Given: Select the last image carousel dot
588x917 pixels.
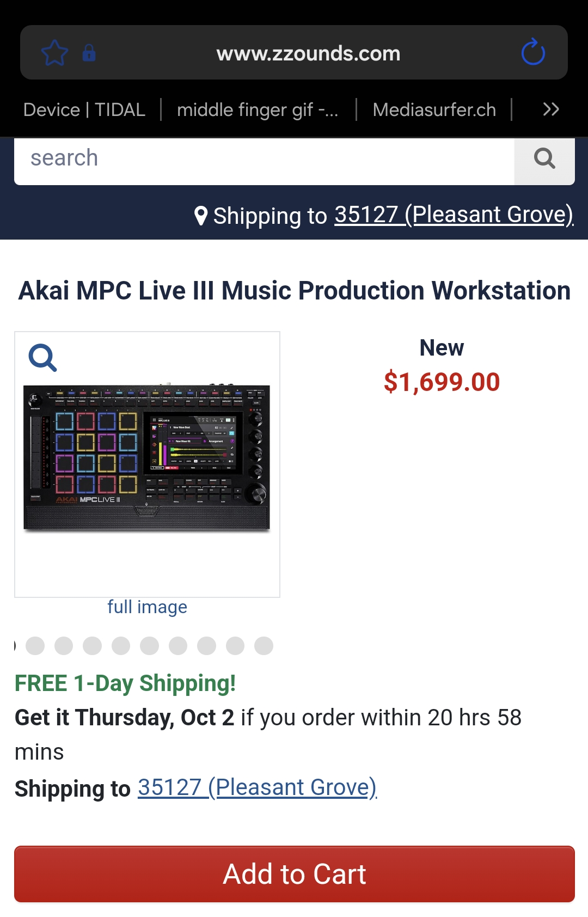Looking at the screenshot, I should pyautogui.click(x=264, y=646).
